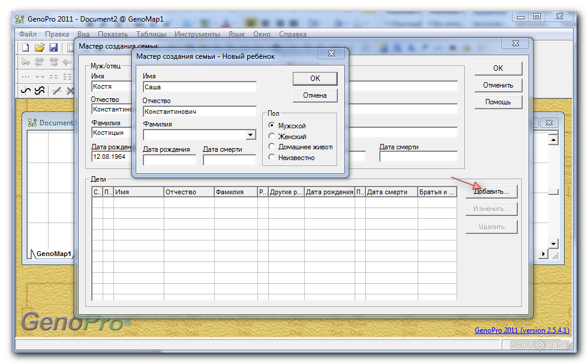Click the Добавить button to add child
Screen dimensions: 588x364
pos(491,192)
